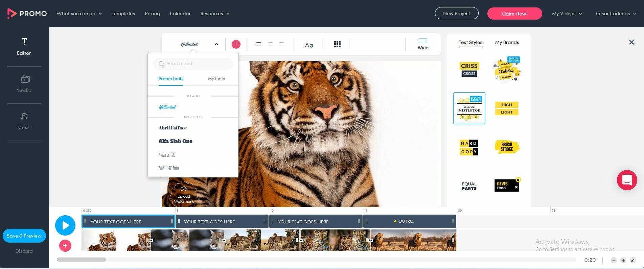Open the chat support bubble

click(x=627, y=180)
